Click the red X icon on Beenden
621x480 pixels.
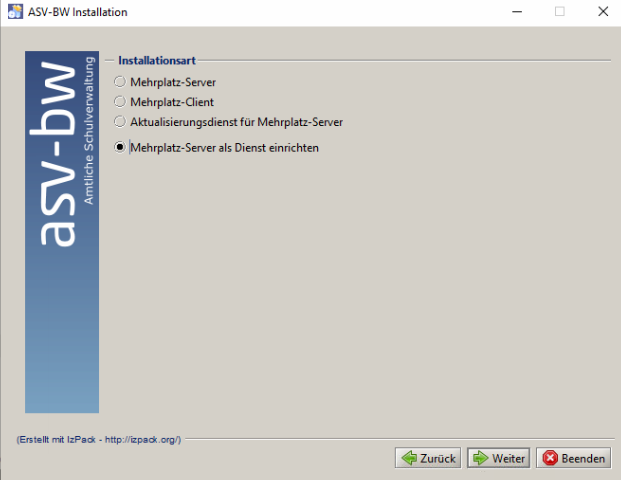point(549,459)
